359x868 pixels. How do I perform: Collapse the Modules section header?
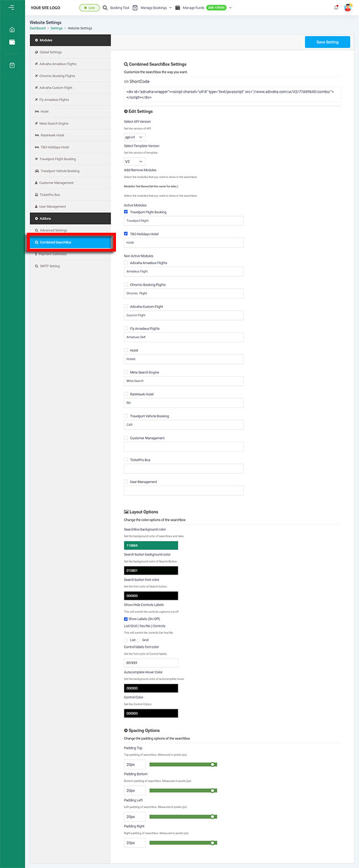[x=70, y=40]
